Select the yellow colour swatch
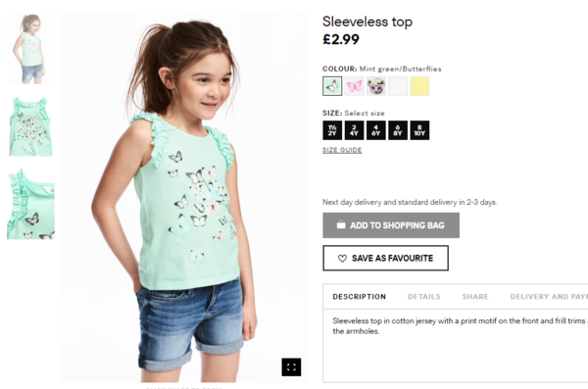Image resolution: width=588 pixels, height=389 pixels. [x=419, y=86]
